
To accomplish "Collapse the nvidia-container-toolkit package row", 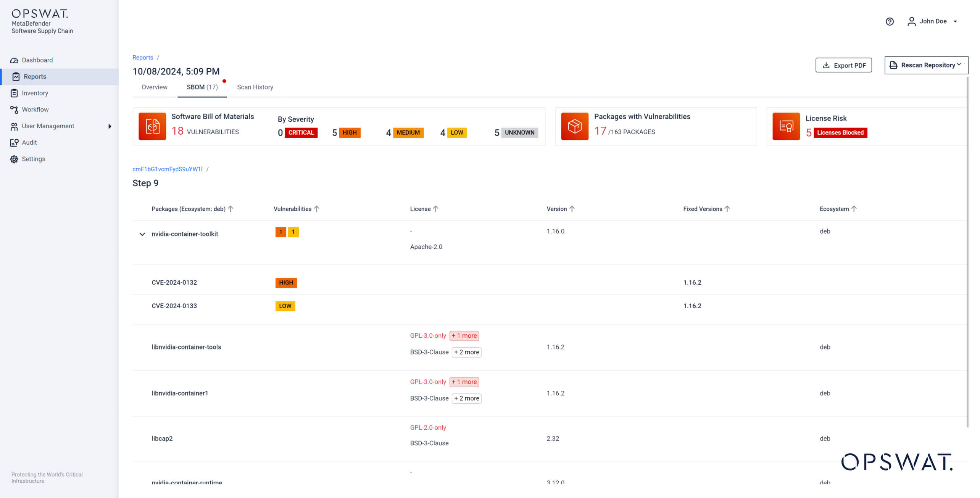I will pos(142,234).
